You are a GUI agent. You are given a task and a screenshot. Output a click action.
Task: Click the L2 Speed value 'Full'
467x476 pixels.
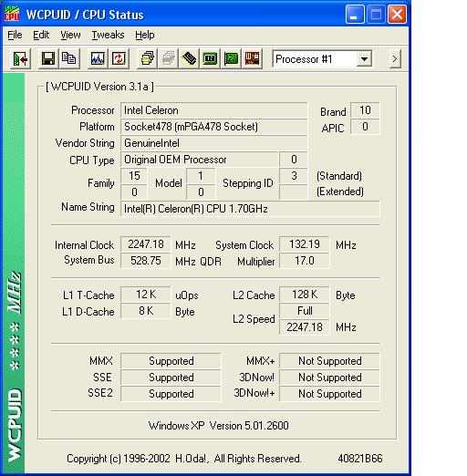[x=304, y=311]
